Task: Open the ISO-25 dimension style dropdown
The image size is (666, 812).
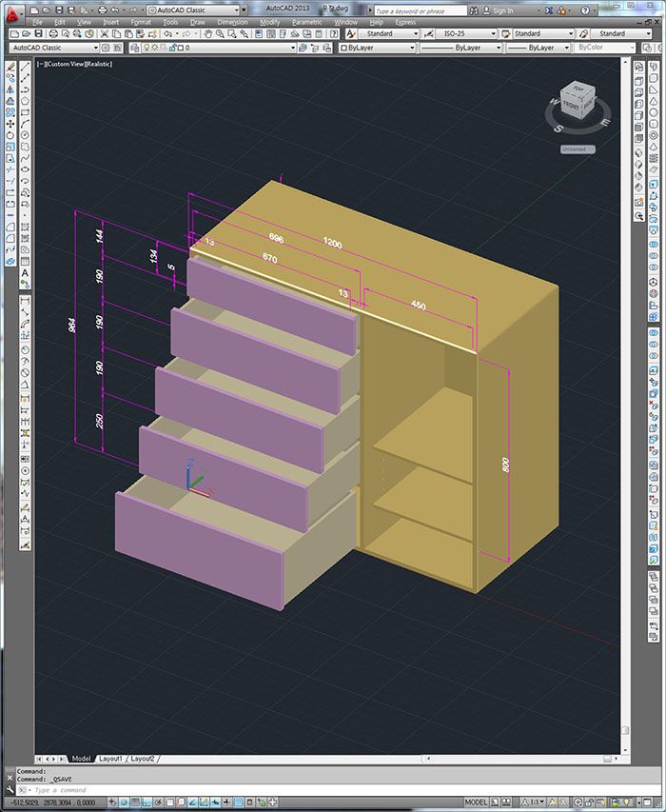Action: click(x=466, y=33)
